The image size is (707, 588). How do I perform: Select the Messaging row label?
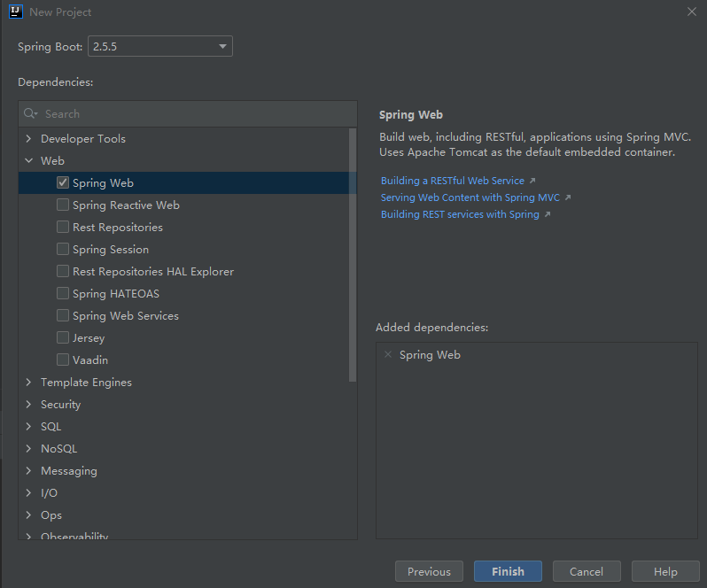[x=69, y=471]
